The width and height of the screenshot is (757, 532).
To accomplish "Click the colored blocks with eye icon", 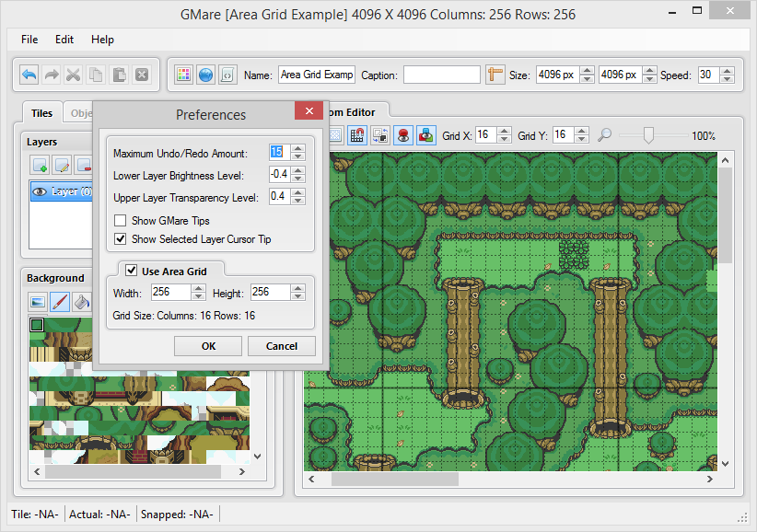I will point(425,135).
